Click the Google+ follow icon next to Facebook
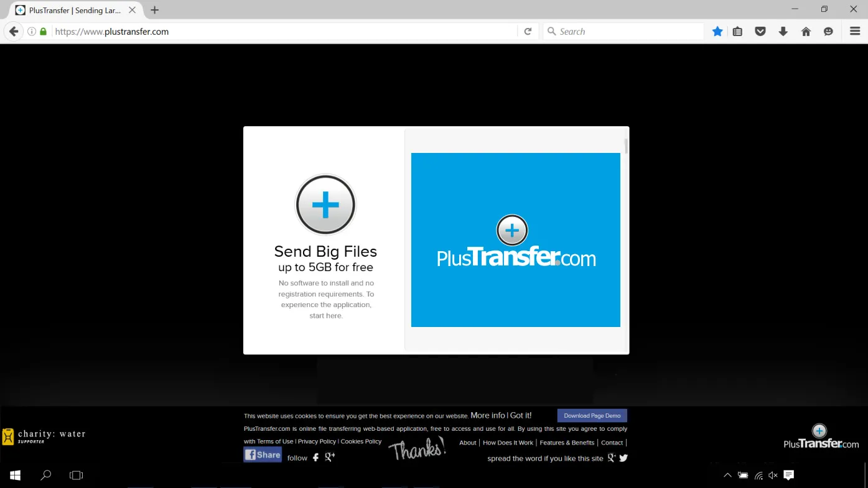The width and height of the screenshot is (868, 488). (x=330, y=457)
